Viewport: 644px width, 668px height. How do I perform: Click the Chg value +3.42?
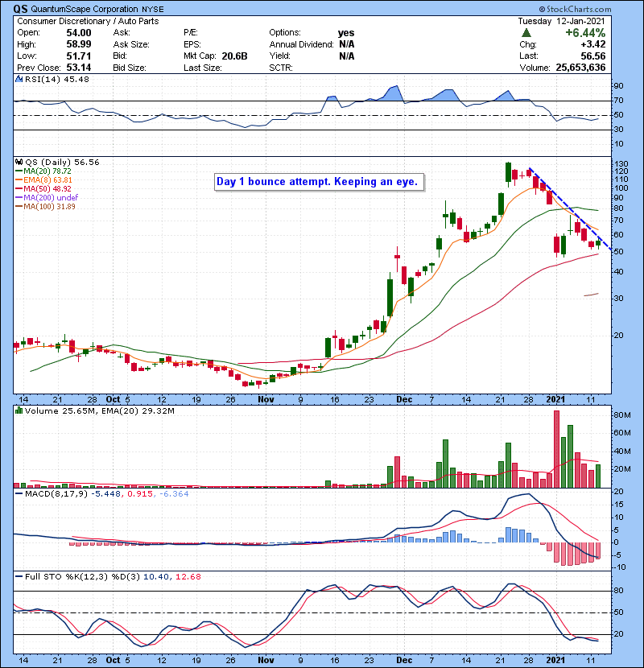pyautogui.click(x=592, y=44)
